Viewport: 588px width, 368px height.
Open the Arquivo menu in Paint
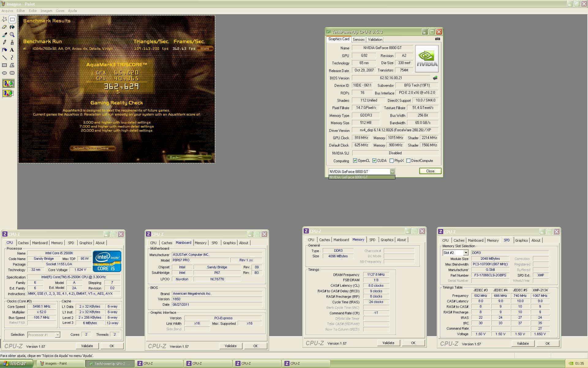[x=7, y=11]
